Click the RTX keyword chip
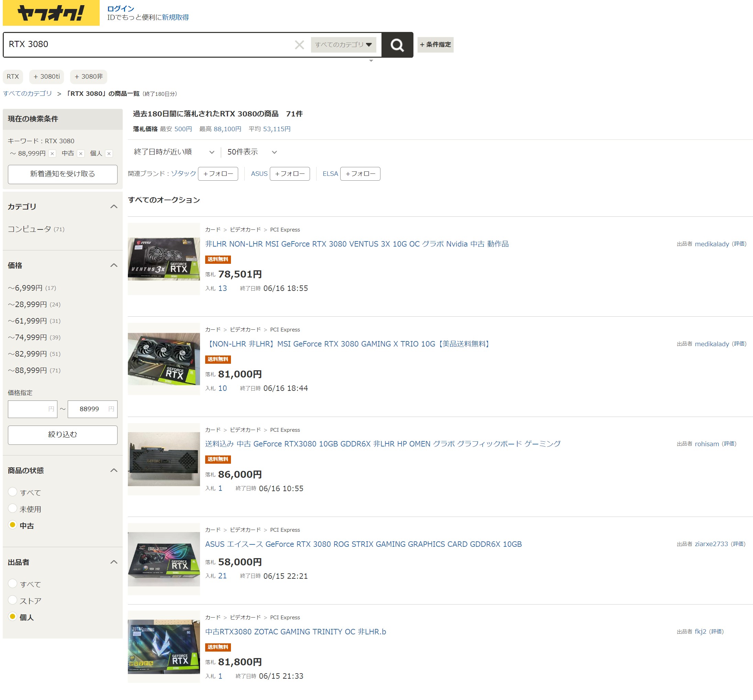Screen dimensions: 753x700 click(13, 77)
